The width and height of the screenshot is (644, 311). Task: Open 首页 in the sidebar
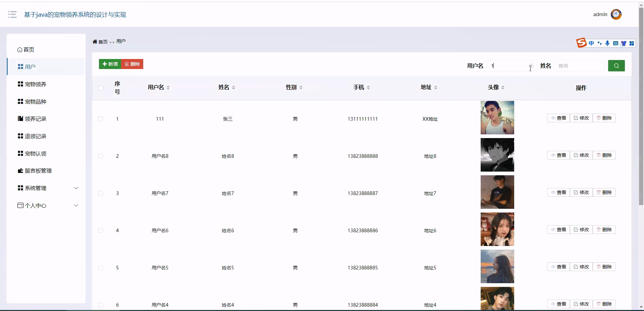click(46, 50)
